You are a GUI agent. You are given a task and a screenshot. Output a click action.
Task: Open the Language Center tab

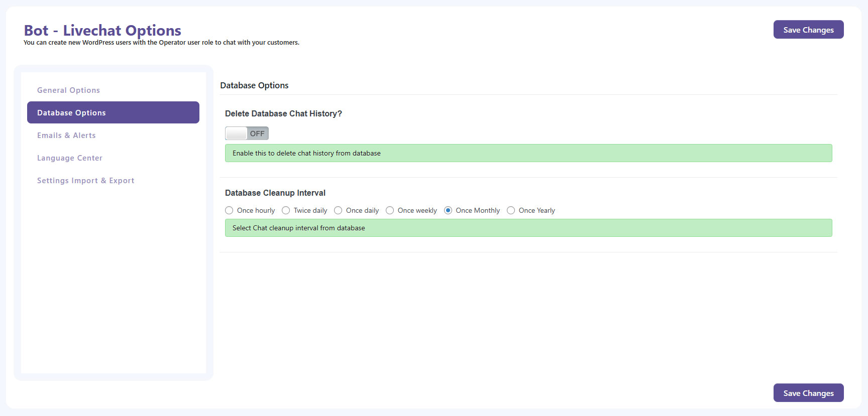click(x=70, y=158)
